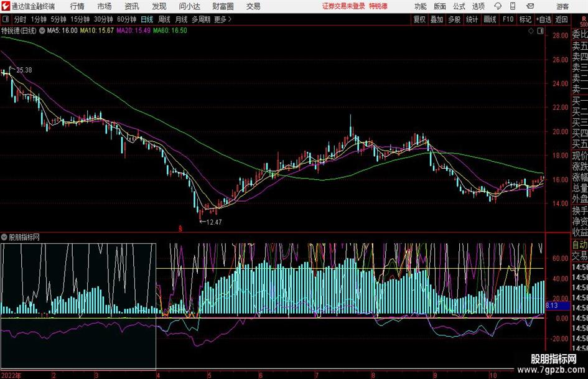The height and width of the screenshot is (379, 588).
Task: Click the 叠加 overlay button
Action: click(x=437, y=19)
